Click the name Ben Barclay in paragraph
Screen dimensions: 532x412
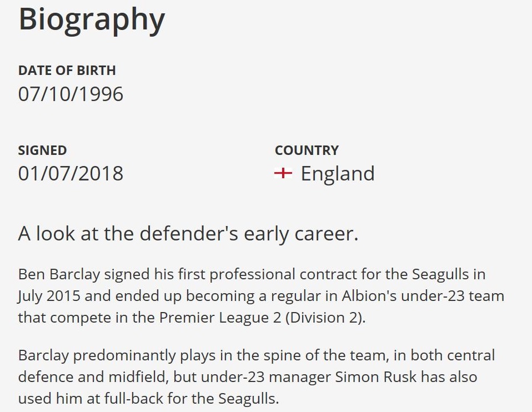click(x=59, y=274)
